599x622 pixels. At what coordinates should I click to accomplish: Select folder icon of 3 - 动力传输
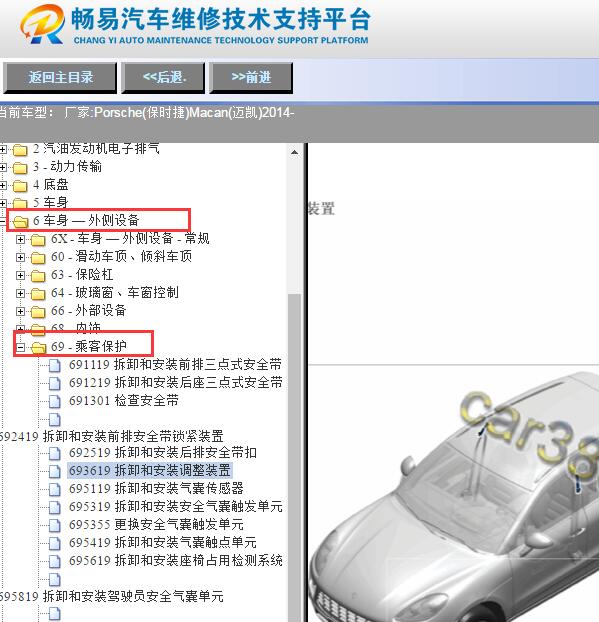pos(20,168)
